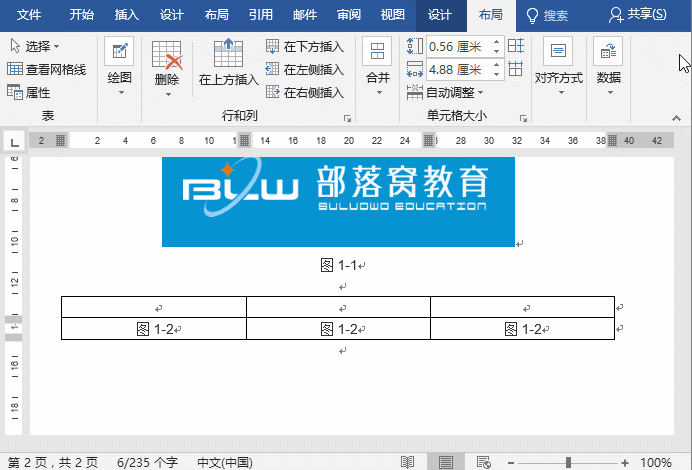692x470 pixels.
Task: Decrease column width with down stepper
Action: point(497,74)
